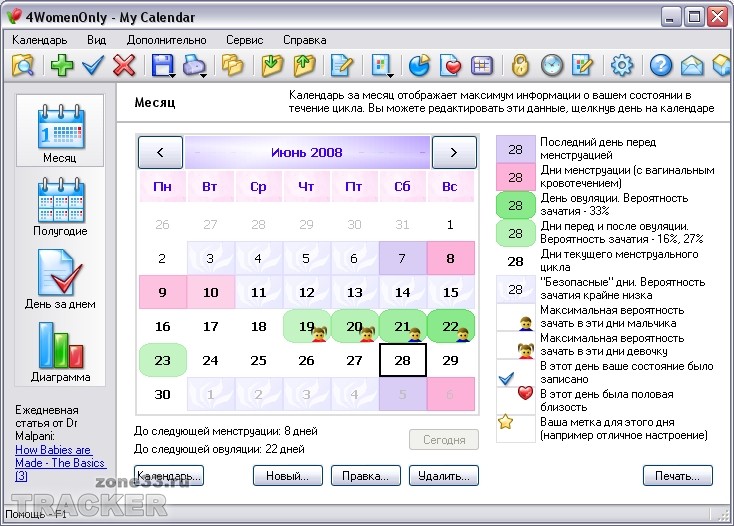Click folder with green down arrow icon
Image resolution: width=734 pixels, height=526 pixels.
[x=272, y=65]
